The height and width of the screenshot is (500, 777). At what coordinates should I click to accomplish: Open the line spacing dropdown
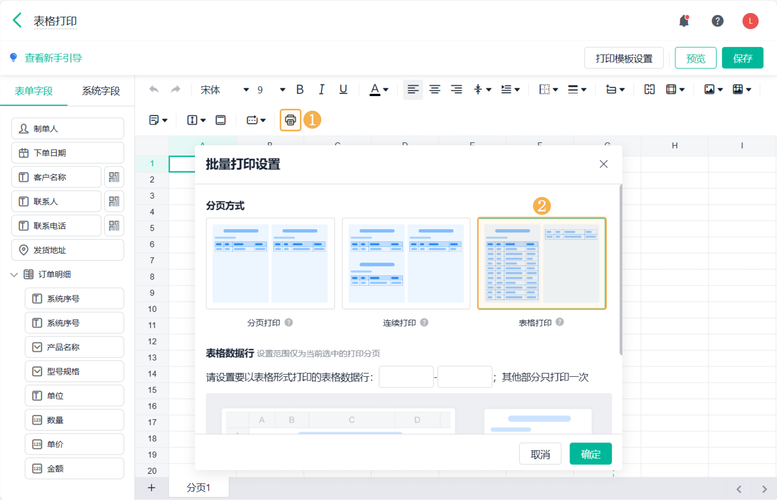pyautogui.click(x=510, y=89)
